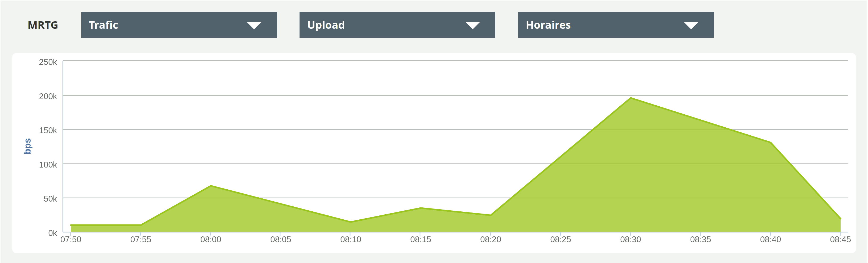The width and height of the screenshot is (868, 263).
Task: Click the 08:25 x-axis label
Action: 561,239
